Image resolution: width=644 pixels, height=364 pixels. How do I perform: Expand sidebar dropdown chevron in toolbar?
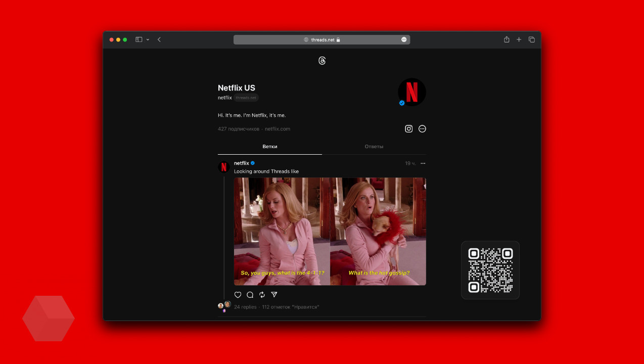148,39
